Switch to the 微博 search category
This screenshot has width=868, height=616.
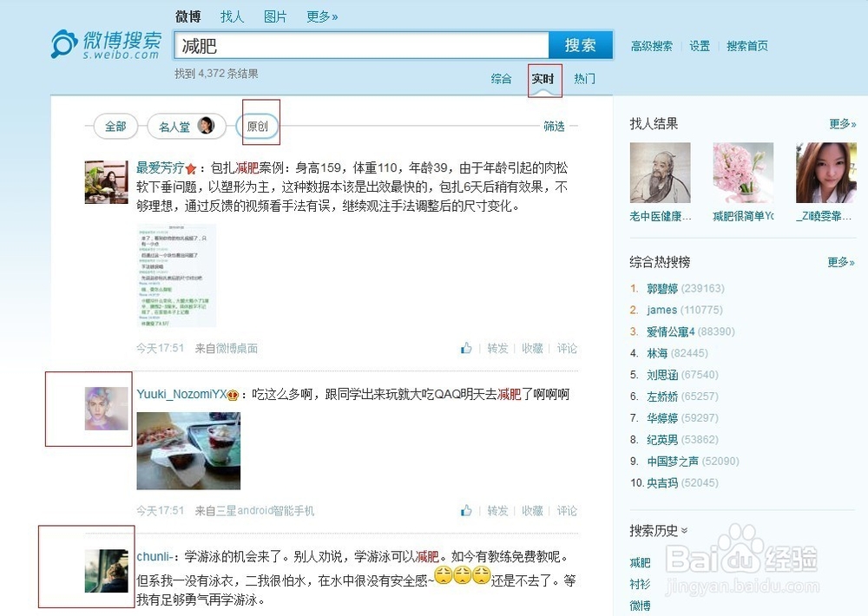point(187,16)
